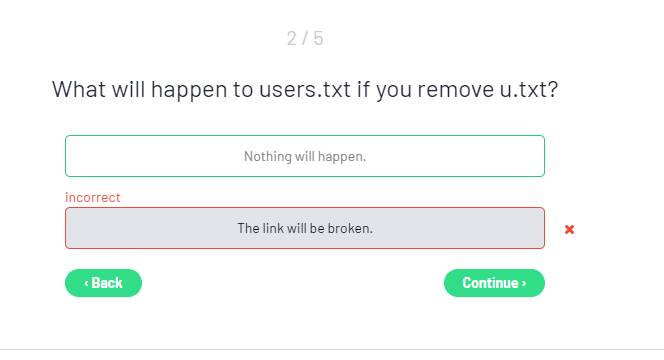The image size is (664, 360).
Task: Click the question heading about users.txt
Action: (305, 90)
